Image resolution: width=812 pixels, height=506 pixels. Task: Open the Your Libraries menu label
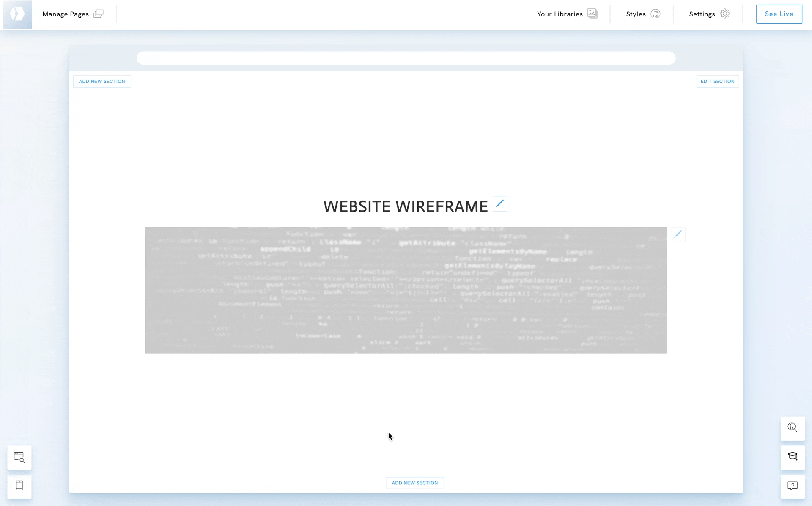coord(560,14)
